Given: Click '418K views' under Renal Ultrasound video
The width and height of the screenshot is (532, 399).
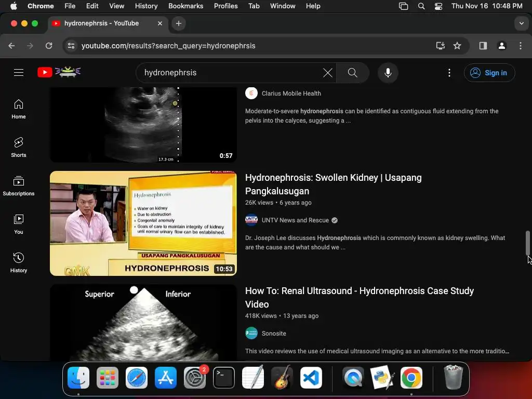Looking at the screenshot, I should point(261,316).
